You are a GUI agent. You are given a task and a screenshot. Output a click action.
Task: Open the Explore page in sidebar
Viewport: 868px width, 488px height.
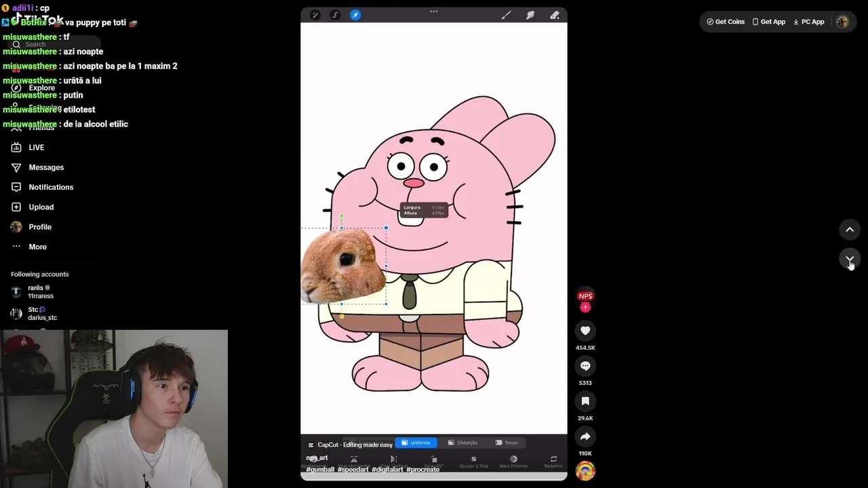[x=33, y=87]
